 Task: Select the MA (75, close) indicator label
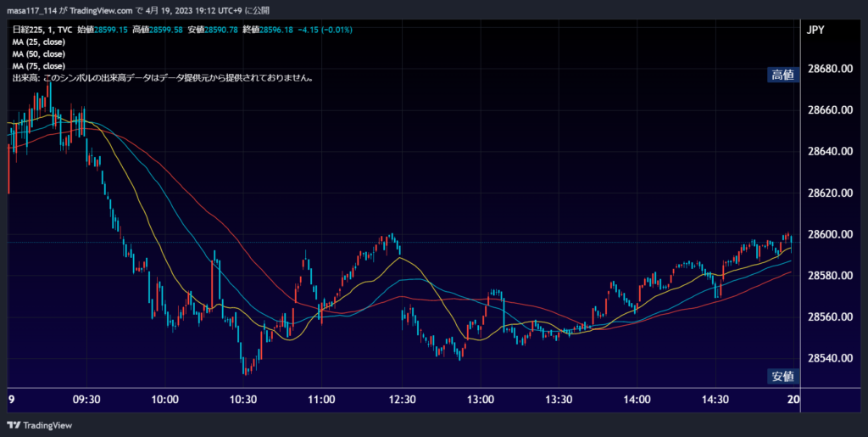pos(38,66)
